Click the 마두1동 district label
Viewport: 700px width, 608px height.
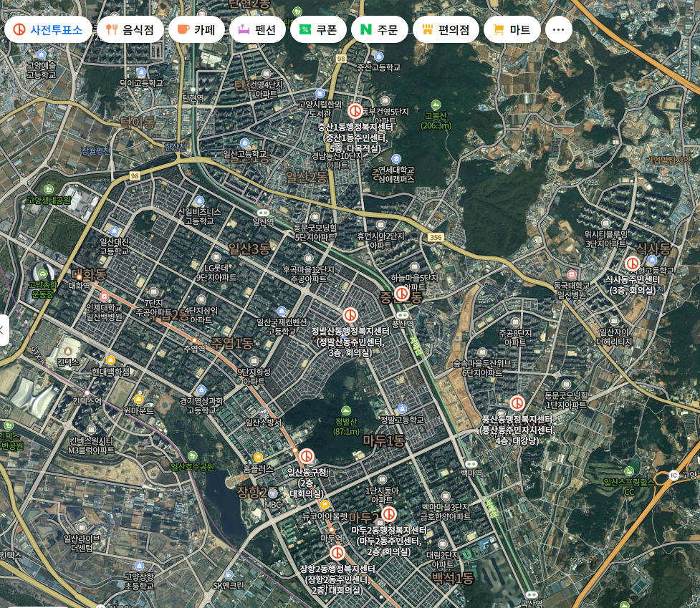384,441
